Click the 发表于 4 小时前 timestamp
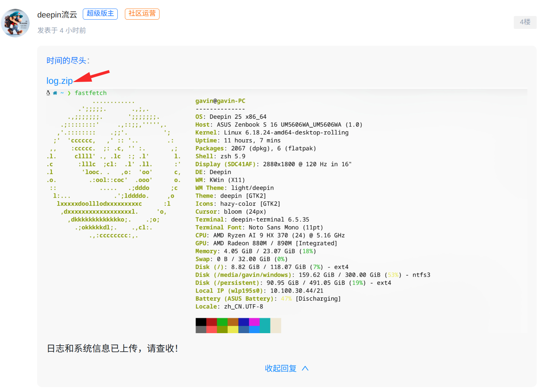The height and width of the screenshot is (392, 552). [62, 30]
